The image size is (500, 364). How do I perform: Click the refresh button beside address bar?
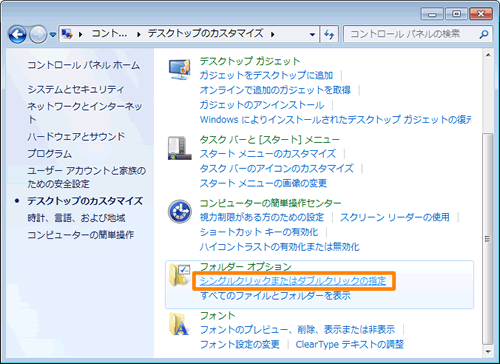click(x=329, y=34)
